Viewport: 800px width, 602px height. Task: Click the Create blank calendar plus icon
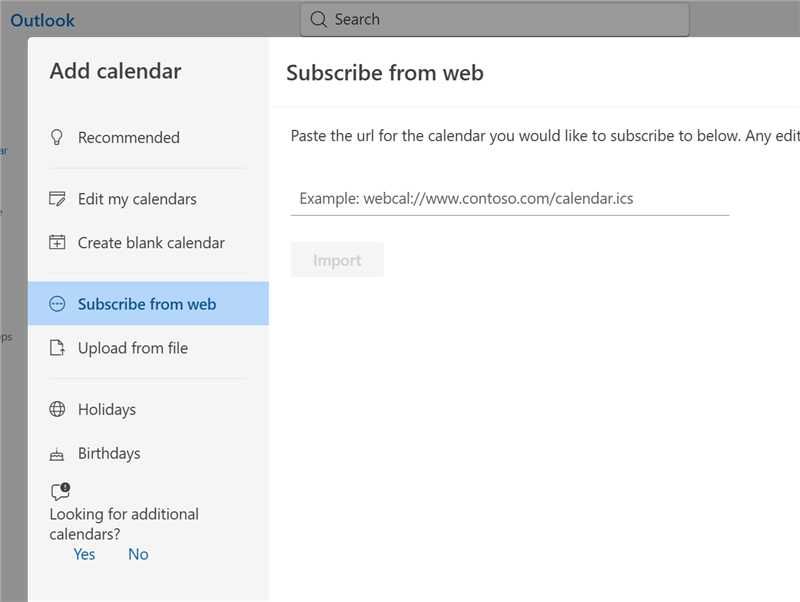(57, 243)
